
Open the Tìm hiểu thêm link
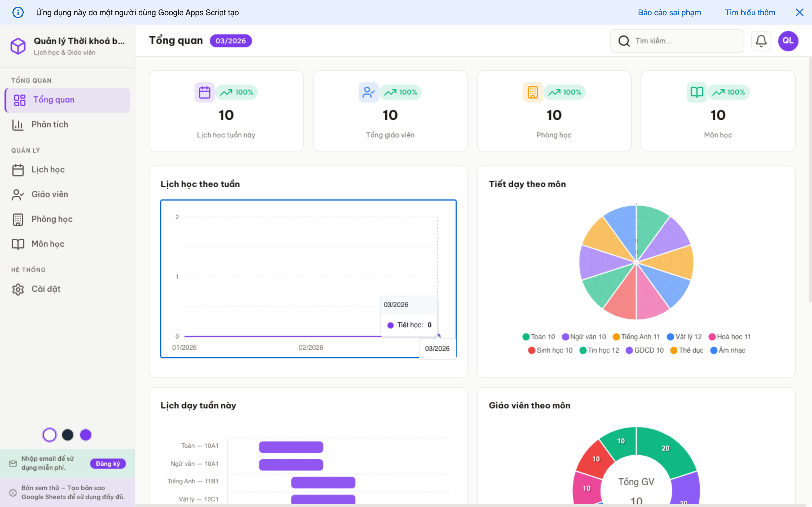750,12
